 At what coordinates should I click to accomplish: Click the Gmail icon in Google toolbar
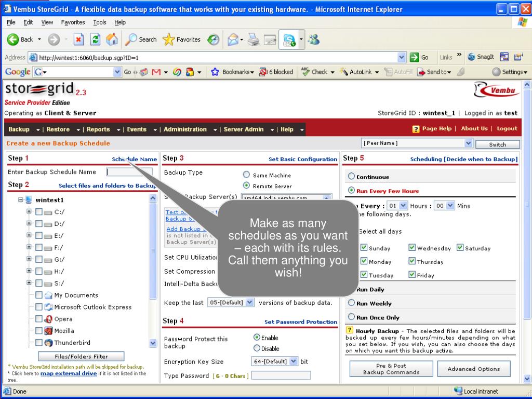click(156, 72)
